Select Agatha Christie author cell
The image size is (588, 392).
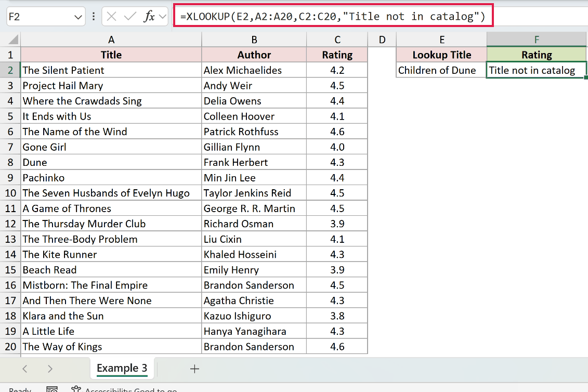point(254,300)
